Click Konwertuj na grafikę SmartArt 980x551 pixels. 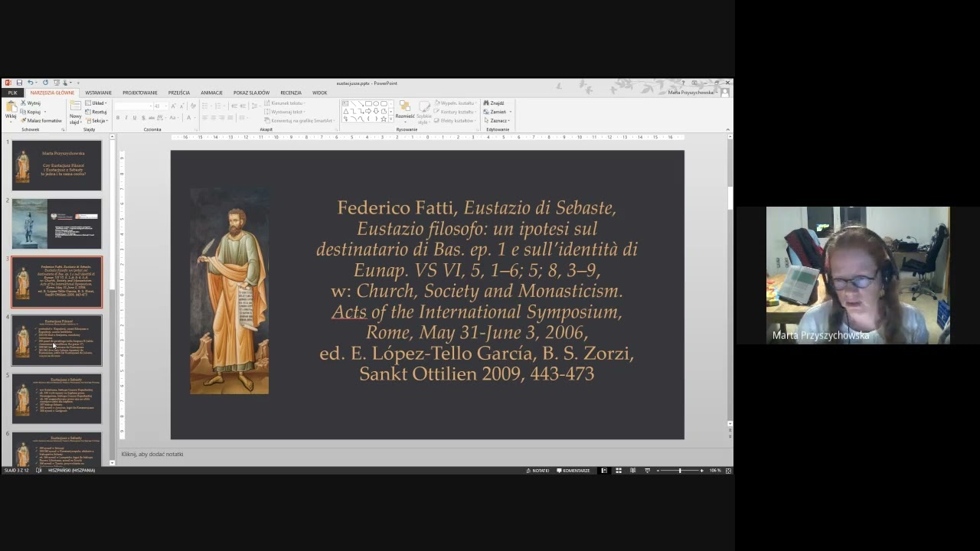[x=299, y=120]
